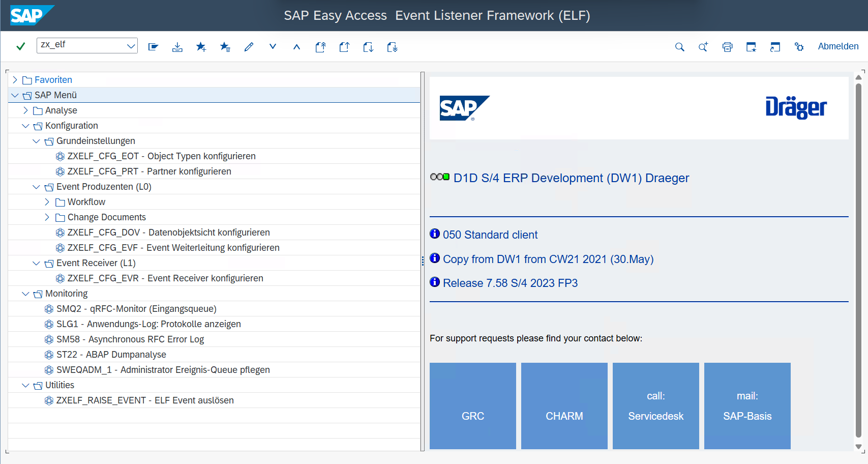Click the CHARM support tile
This screenshot has height=464, width=868.
pos(564,405)
